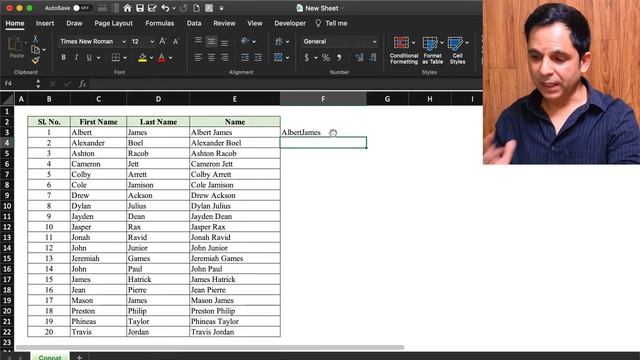Click the New blank document icon
This screenshot has width=640, height=360.
click(x=196, y=8)
